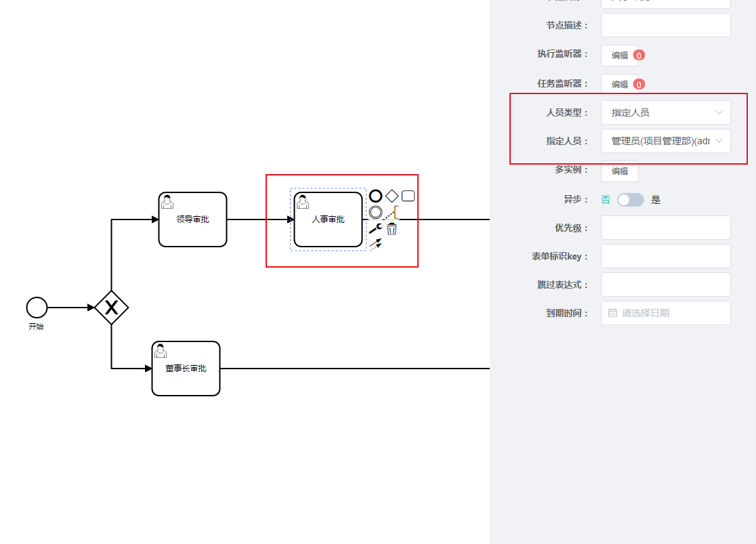Click the connect arrows icon
Screen dimensions: 756x544
click(375, 244)
